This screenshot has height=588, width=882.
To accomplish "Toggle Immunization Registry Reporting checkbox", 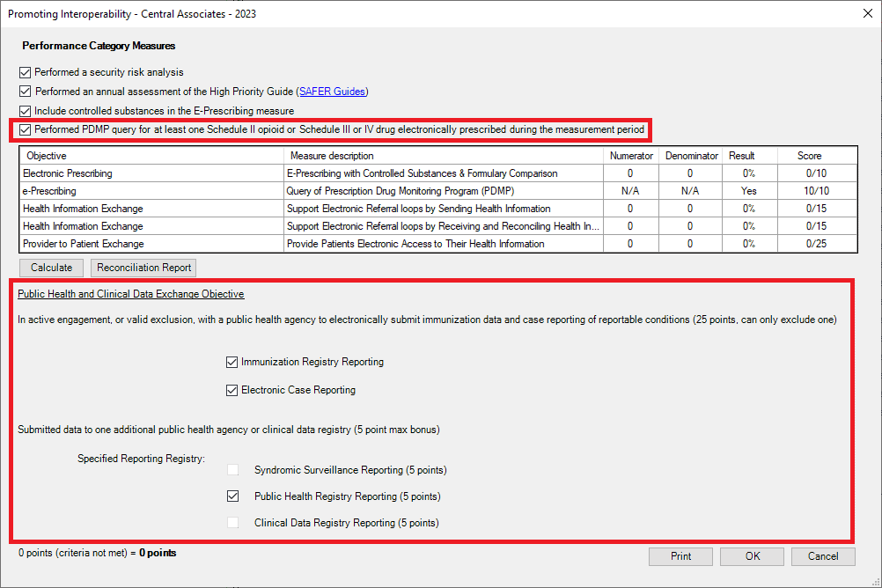I will click(x=232, y=362).
